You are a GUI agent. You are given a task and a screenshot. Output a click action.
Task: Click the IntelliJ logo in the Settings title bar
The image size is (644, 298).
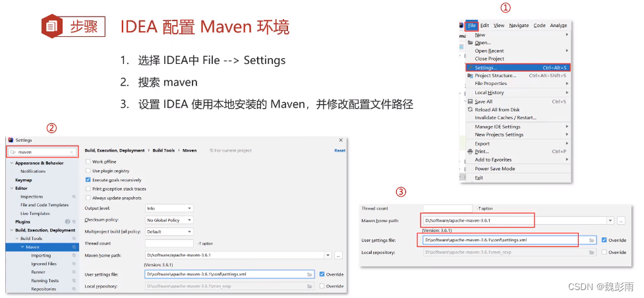click(x=11, y=140)
